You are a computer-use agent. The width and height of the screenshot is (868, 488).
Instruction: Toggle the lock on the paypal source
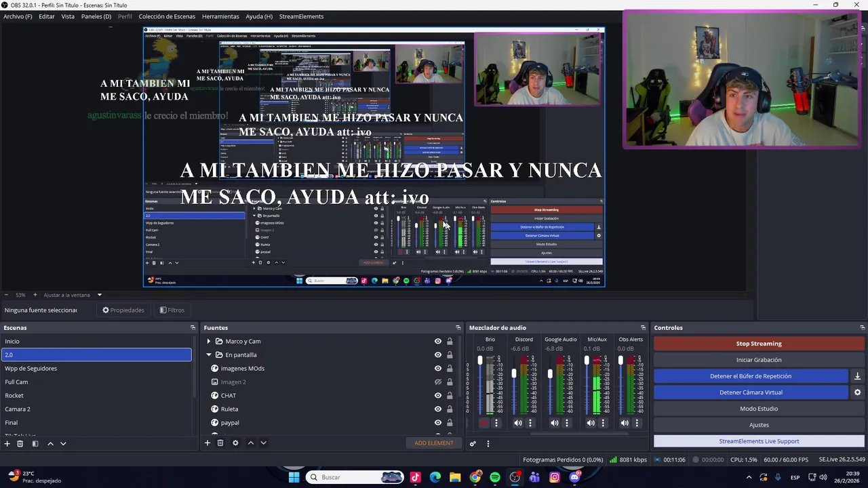tap(450, 422)
